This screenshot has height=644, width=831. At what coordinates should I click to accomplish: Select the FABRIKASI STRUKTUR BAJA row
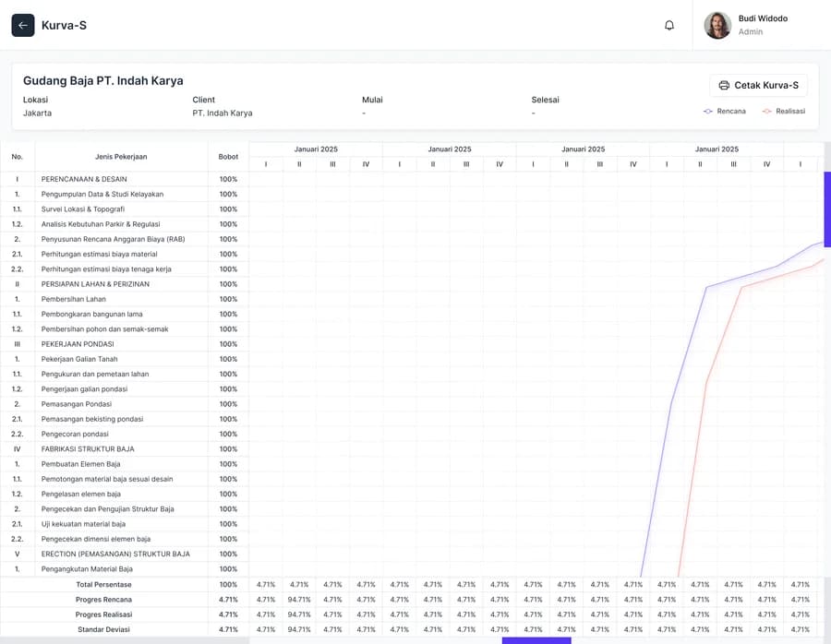click(125, 449)
